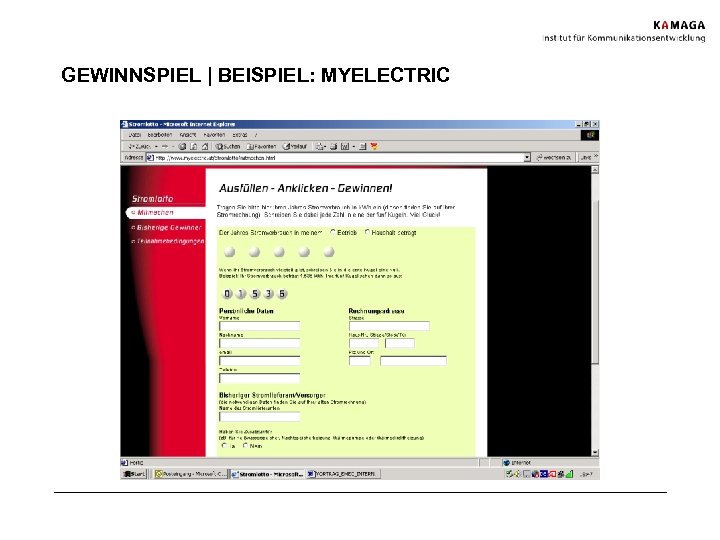Switch to Posteingang taskbar window

click(x=190, y=474)
